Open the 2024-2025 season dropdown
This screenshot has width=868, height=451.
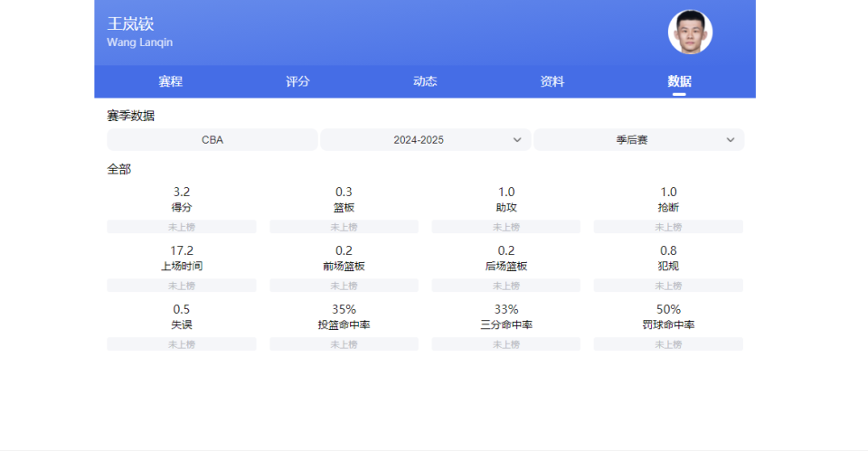coord(426,140)
